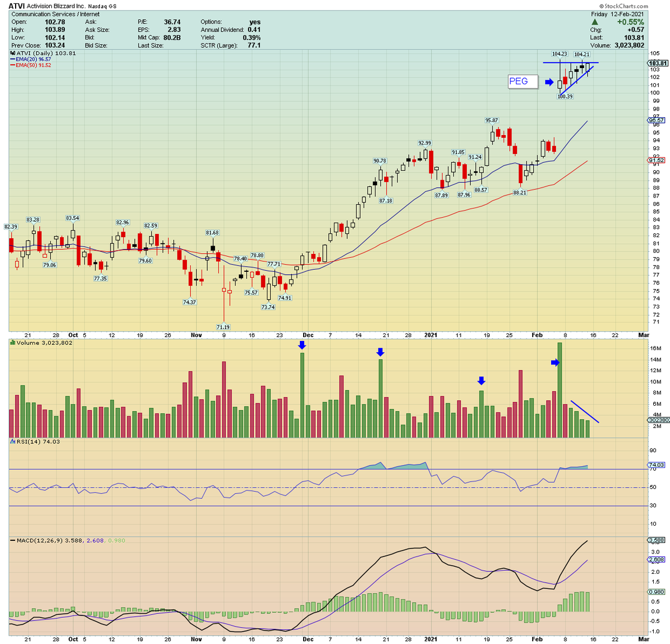Click the Communication Services / Internet sector label
The width and height of the screenshot is (670, 644).
(x=56, y=14)
